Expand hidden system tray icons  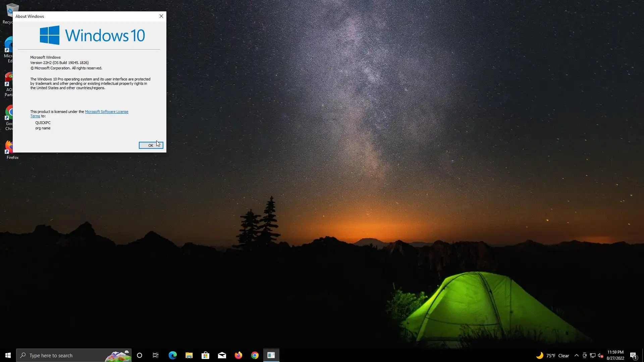tap(576, 355)
